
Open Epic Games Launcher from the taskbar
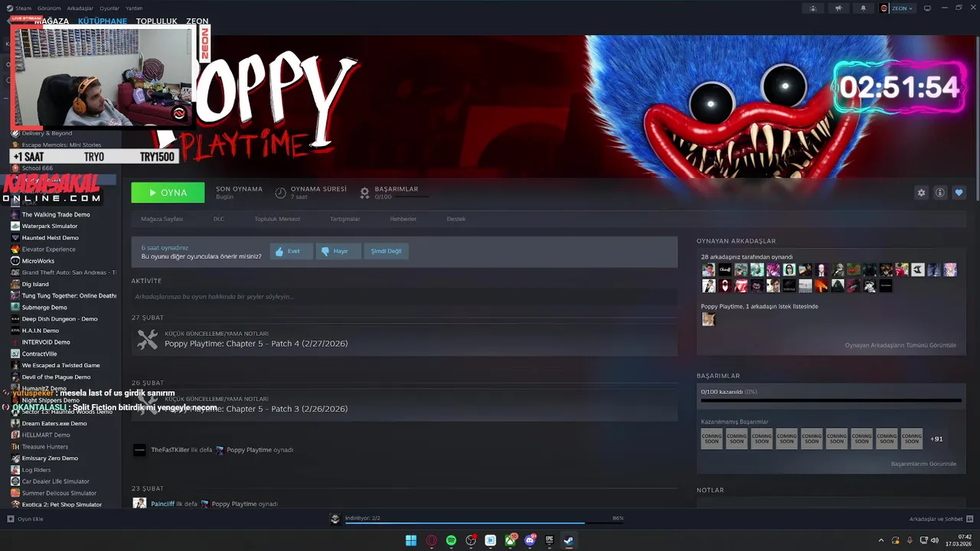point(549,540)
